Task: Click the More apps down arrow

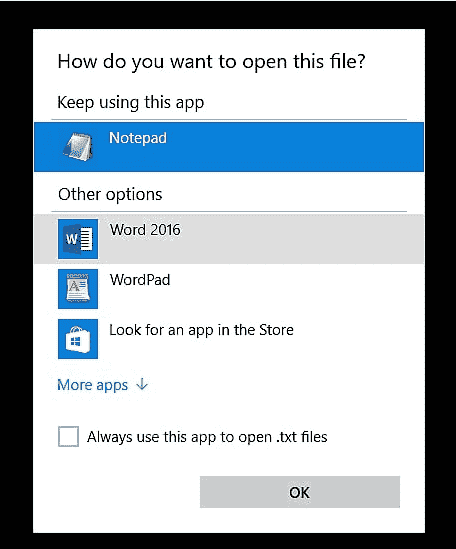Action: coord(142,384)
